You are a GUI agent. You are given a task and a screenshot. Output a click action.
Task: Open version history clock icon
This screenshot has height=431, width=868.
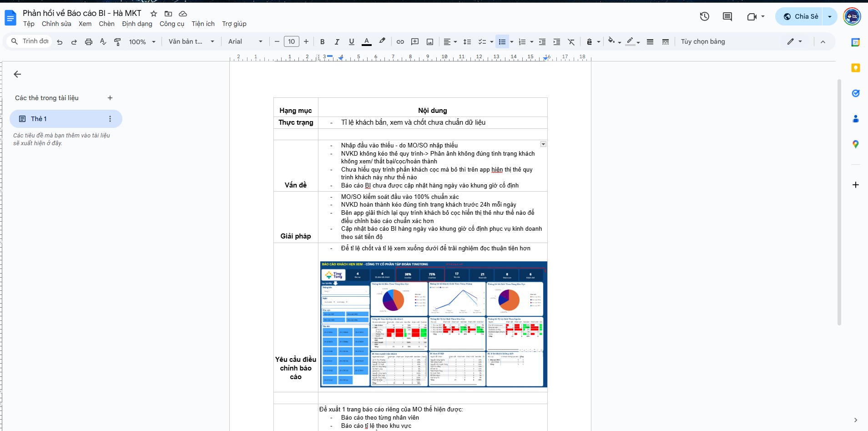(704, 17)
